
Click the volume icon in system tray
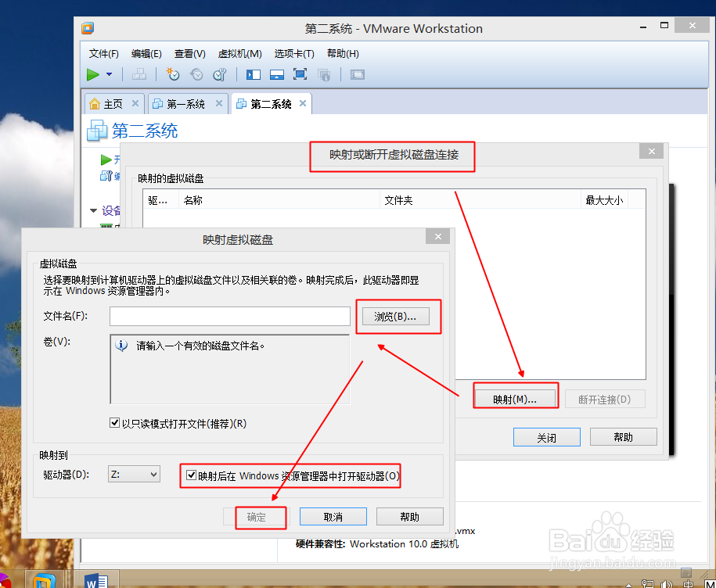[x=667, y=584]
